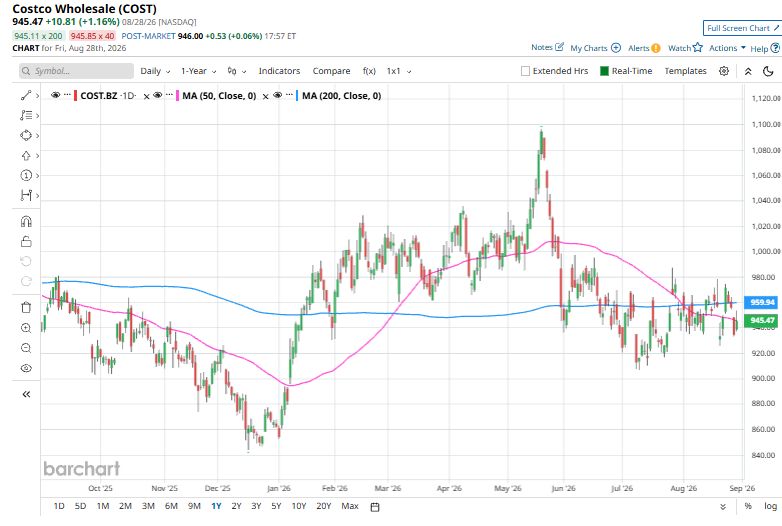Open the Indicators menu
The image size is (782, 526).
coord(279,71)
